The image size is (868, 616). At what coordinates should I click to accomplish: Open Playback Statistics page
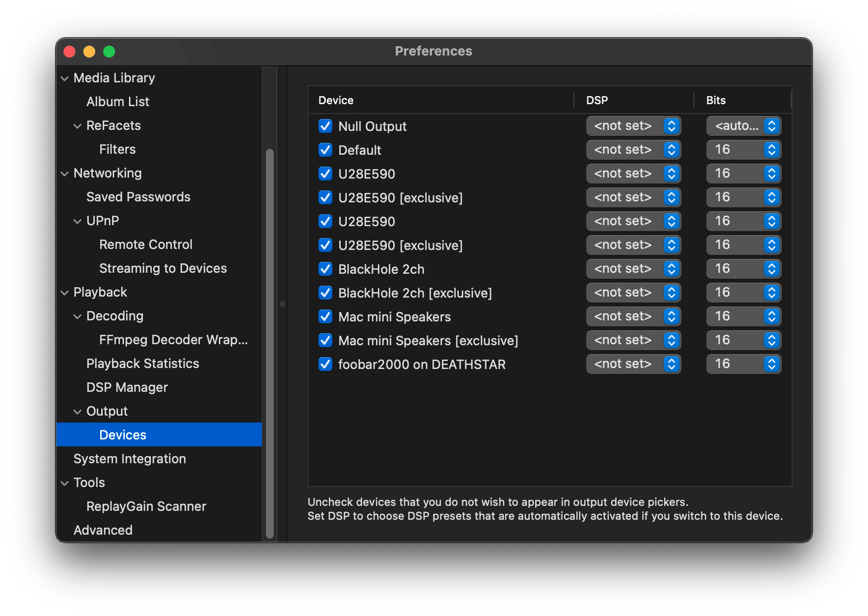tap(143, 364)
